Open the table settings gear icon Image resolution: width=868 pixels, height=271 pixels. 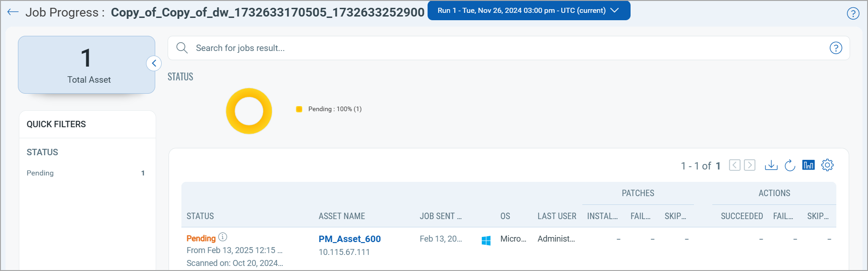pyautogui.click(x=827, y=165)
